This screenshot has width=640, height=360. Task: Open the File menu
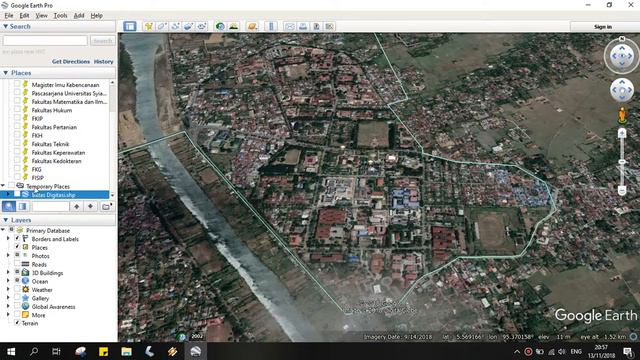[x=9, y=16]
